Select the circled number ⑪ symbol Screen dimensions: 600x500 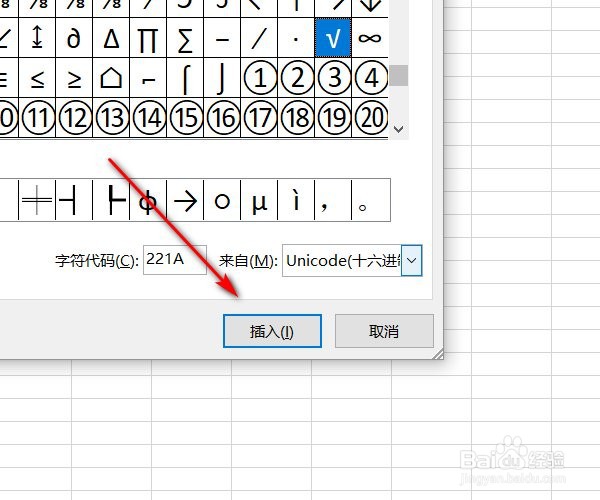[37, 117]
